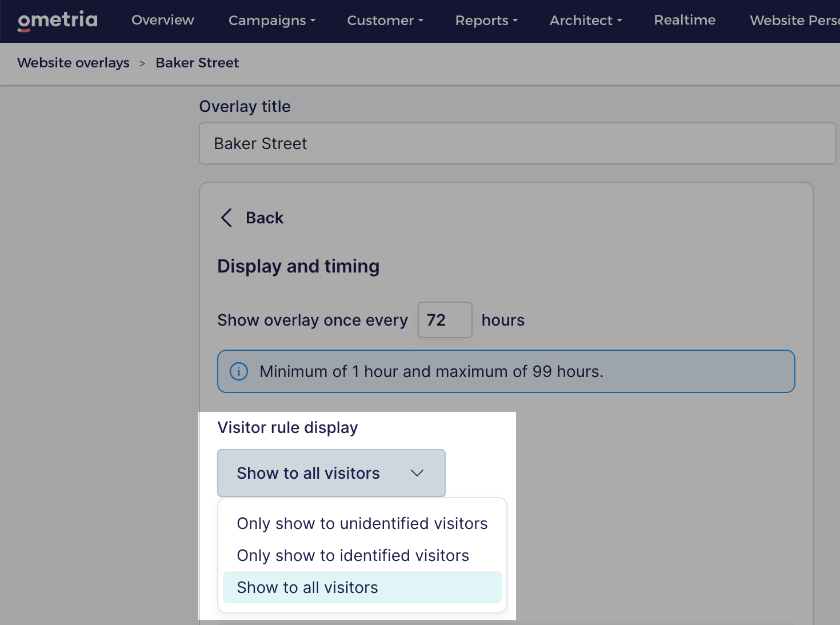Open the Reports dropdown menu
This screenshot has height=625, width=840.
tap(487, 21)
